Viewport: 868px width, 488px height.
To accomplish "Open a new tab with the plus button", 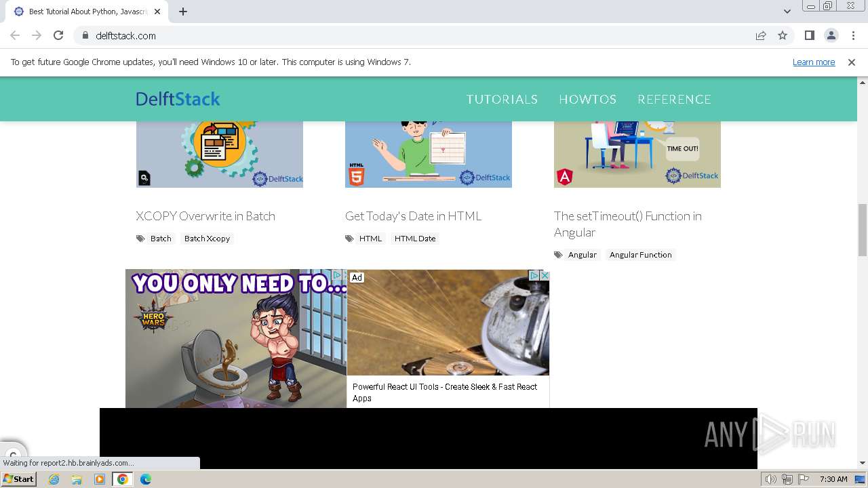I will pos(183,12).
